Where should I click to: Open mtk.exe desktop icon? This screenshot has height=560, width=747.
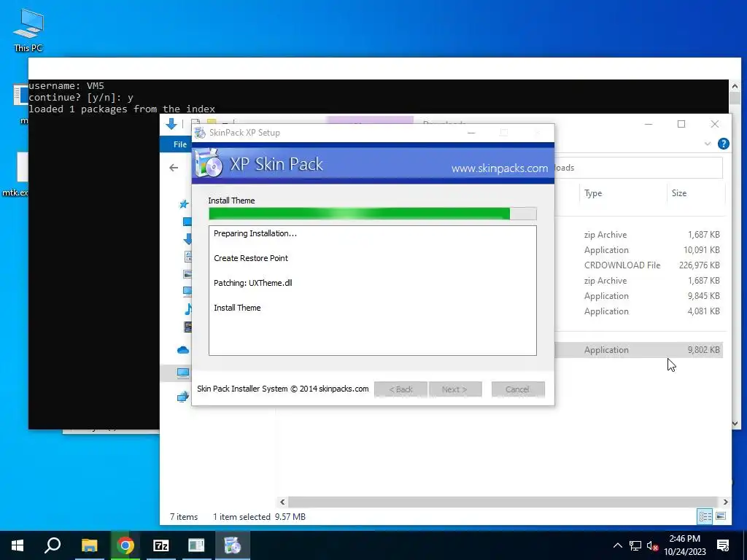16,174
